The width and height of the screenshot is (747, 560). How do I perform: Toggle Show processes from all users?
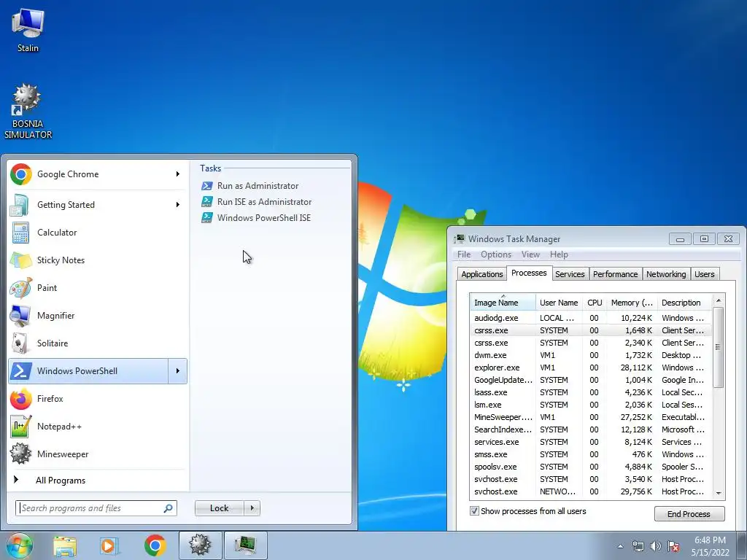474,511
